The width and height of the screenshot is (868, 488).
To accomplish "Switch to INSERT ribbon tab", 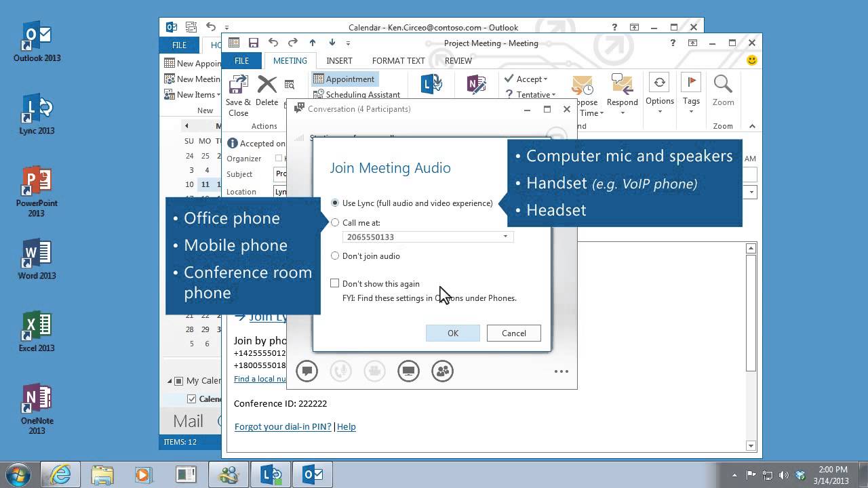I will (339, 60).
